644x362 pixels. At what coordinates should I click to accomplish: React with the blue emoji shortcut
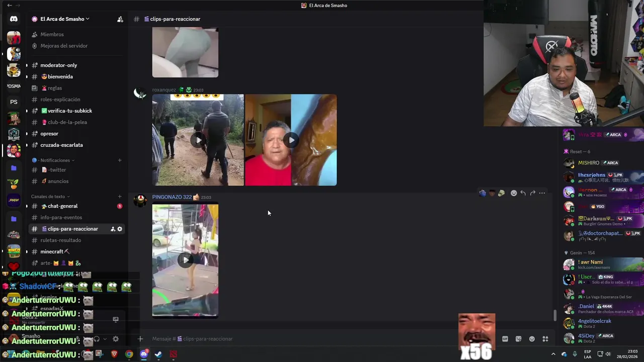coord(482,193)
